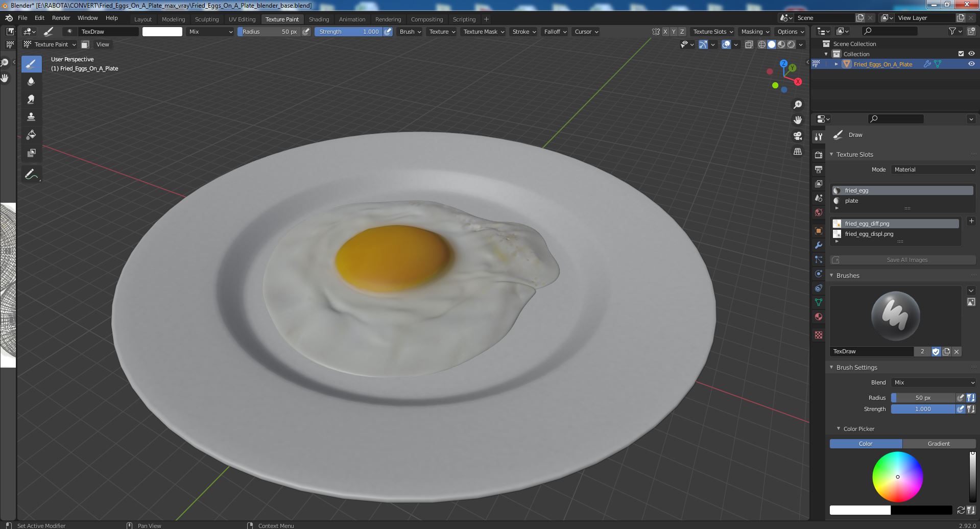The image size is (980, 529).
Task: Select the Color button in Color Picker
Action: coord(866,444)
